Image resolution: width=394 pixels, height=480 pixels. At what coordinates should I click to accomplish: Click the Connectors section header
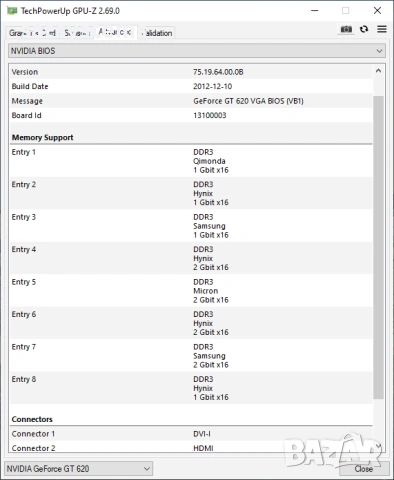pos(32,419)
